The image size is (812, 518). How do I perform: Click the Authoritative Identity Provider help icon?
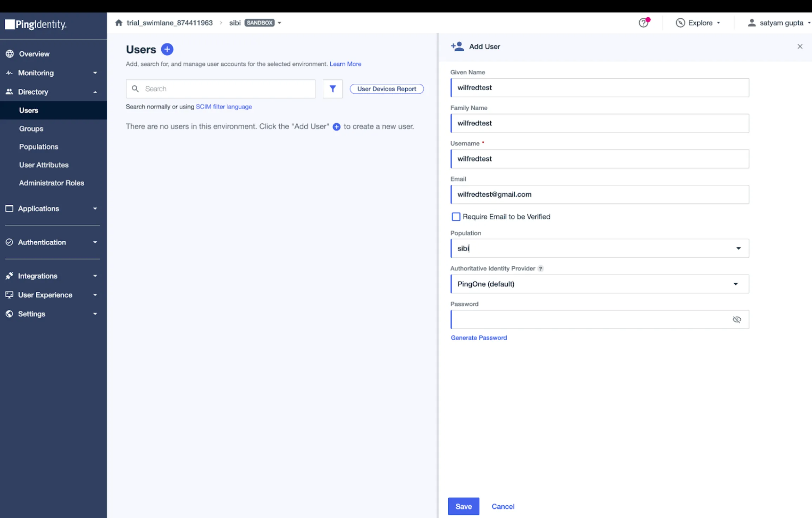[541, 269]
